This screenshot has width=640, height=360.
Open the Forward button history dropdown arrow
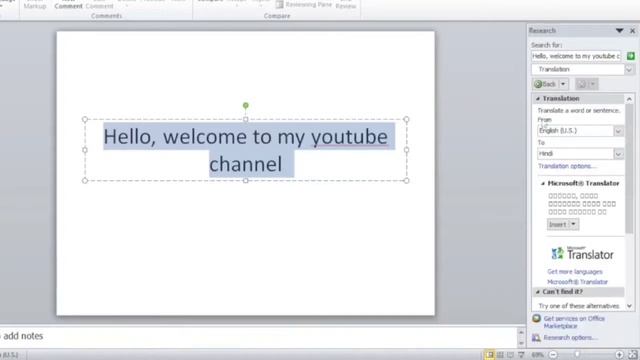593,84
